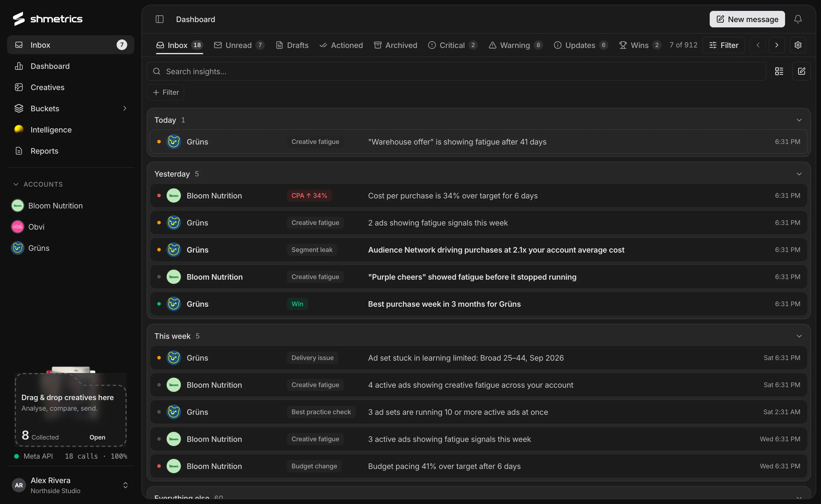Open the 4 active ads creative fatigue message
Image resolution: width=821 pixels, height=504 pixels.
point(479,385)
